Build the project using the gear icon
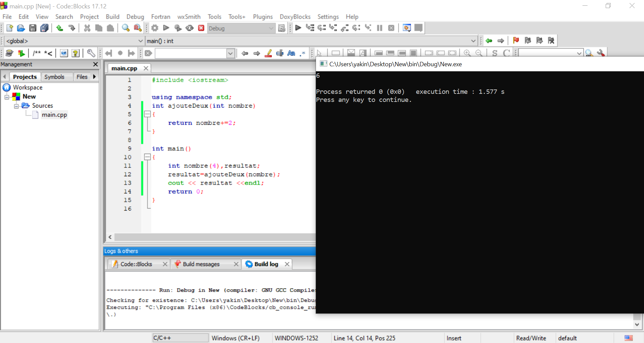This screenshot has width=644, height=343. (x=154, y=28)
